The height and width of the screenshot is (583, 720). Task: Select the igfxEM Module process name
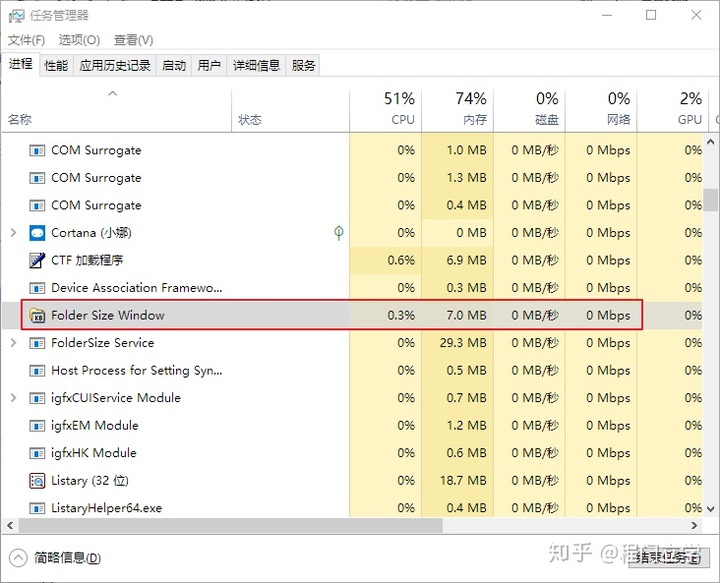click(x=95, y=426)
